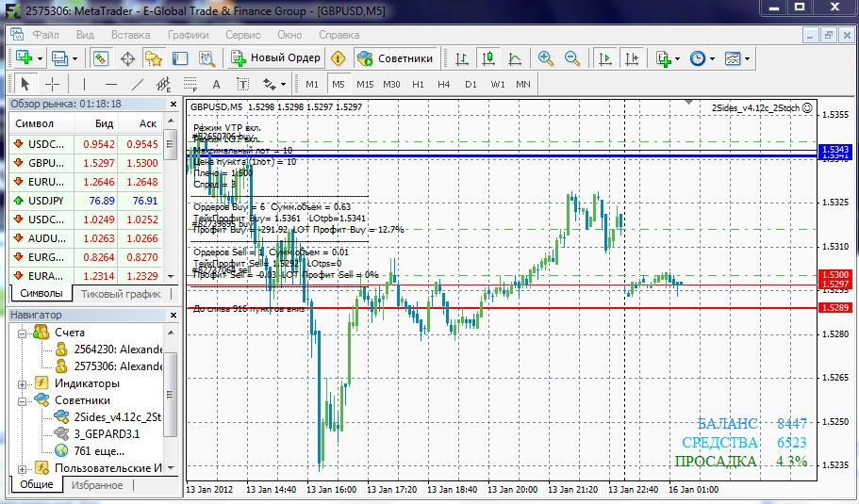Select the crosshair cursor tool
This screenshot has height=504, width=859.
(52, 84)
